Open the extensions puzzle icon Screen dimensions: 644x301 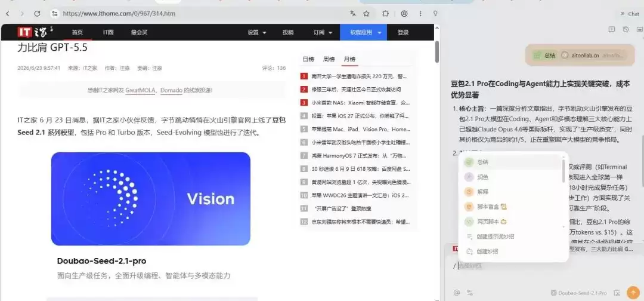[385, 14]
